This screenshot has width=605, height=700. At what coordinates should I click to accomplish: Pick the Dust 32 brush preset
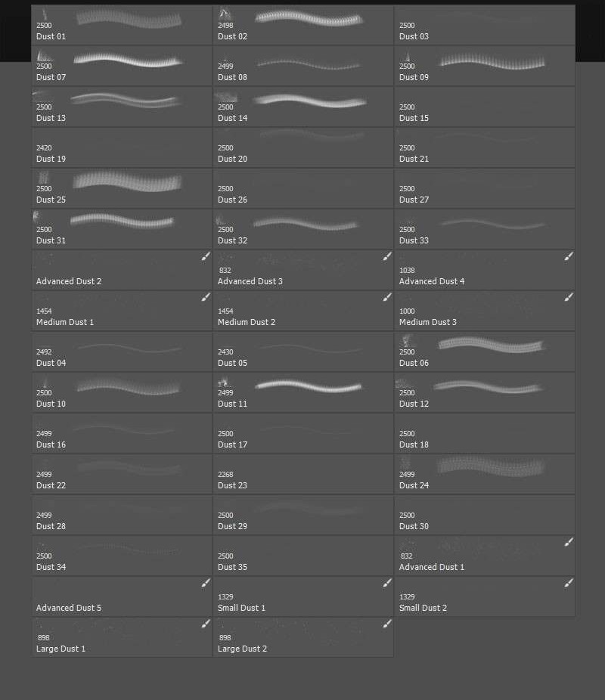tap(303, 229)
